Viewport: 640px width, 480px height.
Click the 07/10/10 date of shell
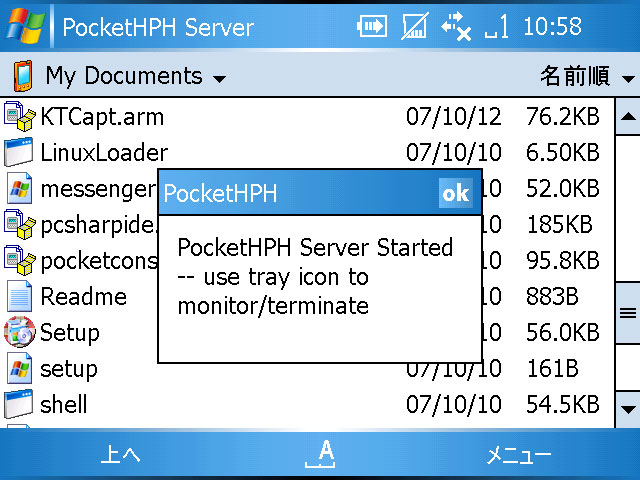click(453, 404)
